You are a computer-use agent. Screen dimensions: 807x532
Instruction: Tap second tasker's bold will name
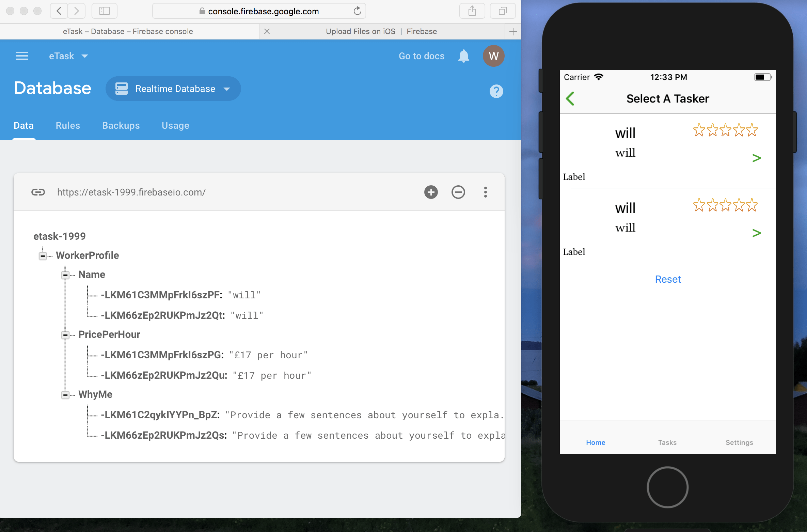point(625,208)
